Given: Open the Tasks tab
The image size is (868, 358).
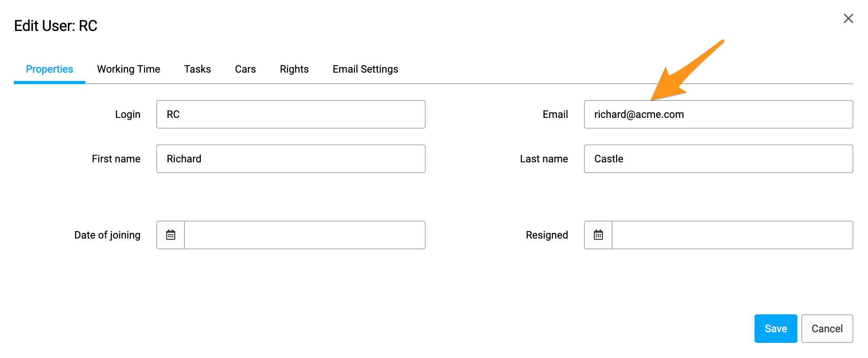Looking at the screenshot, I should [x=198, y=69].
